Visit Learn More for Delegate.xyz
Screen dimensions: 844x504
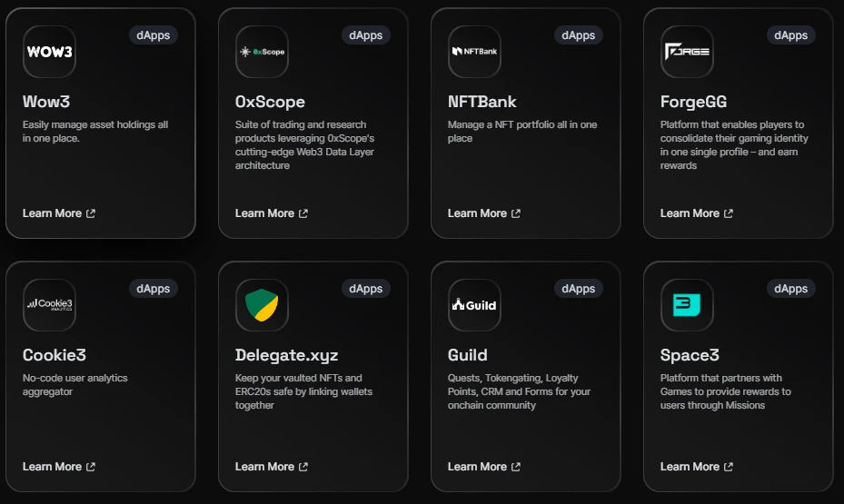(272, 467)
